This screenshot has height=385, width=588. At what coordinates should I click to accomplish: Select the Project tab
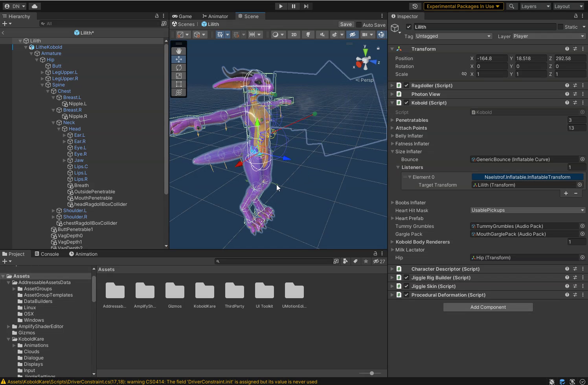point(13,254)
